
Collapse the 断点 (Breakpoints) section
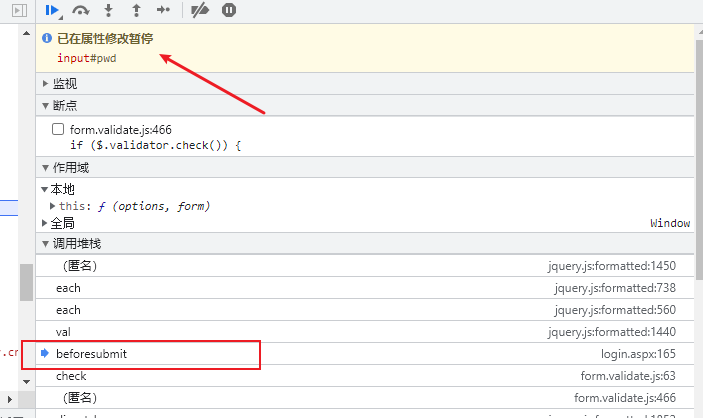64,105
